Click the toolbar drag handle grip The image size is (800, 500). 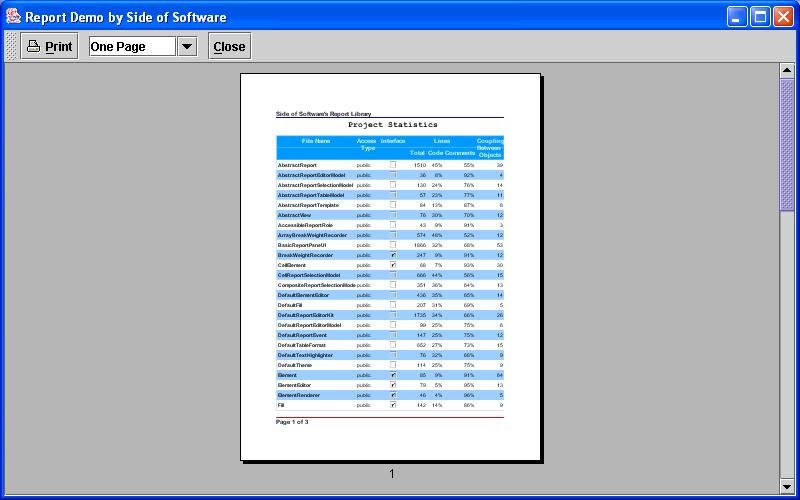(x=11, y=46)
